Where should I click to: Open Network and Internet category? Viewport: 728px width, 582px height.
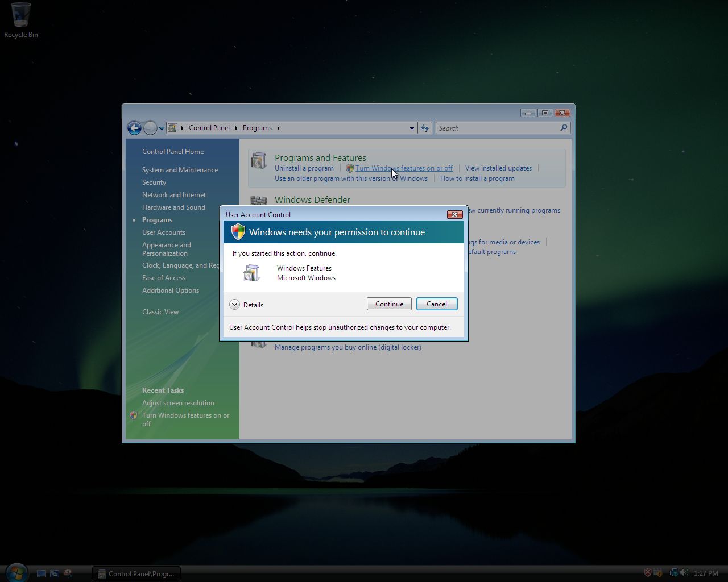pos(174,195)
